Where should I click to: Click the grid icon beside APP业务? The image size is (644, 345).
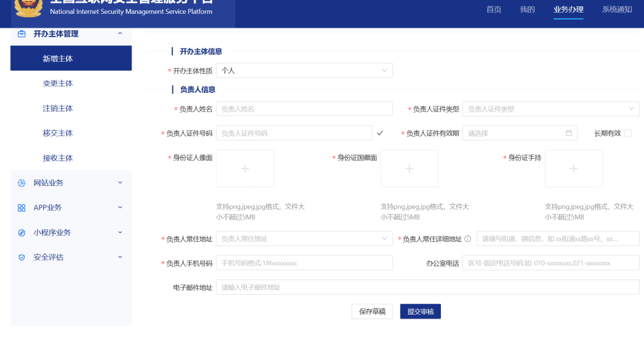click(21, 208)
